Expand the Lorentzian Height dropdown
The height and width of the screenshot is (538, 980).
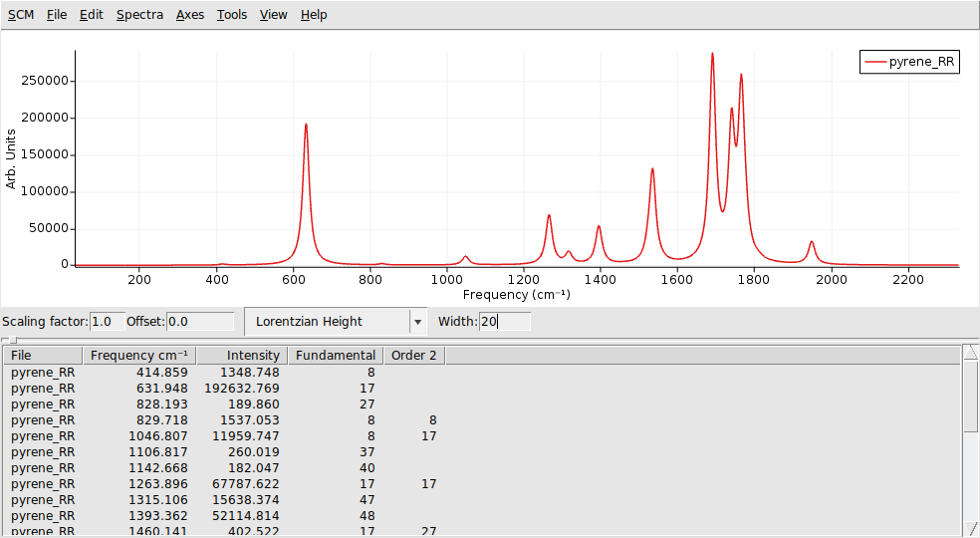(329, 322)
